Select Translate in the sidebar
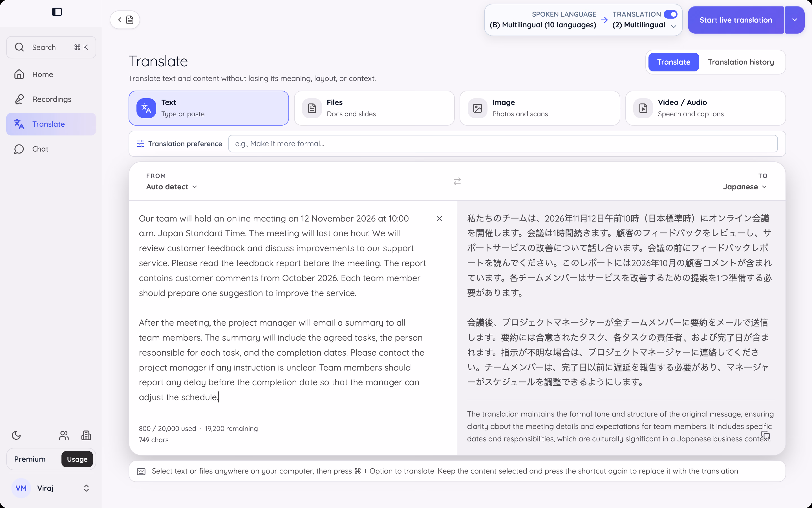812x508 pixels. point(51,124)
